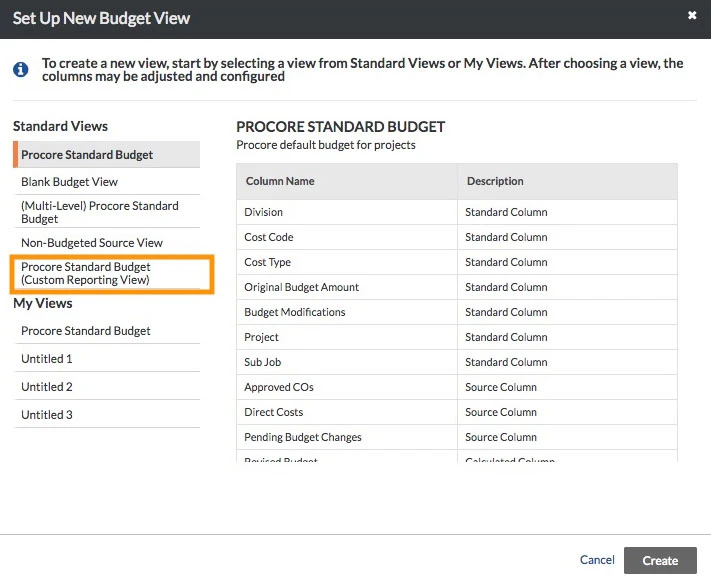711x581 pixels.
Task: Select Procore Standard Budget under My Views
Action: tap(107, 331)
